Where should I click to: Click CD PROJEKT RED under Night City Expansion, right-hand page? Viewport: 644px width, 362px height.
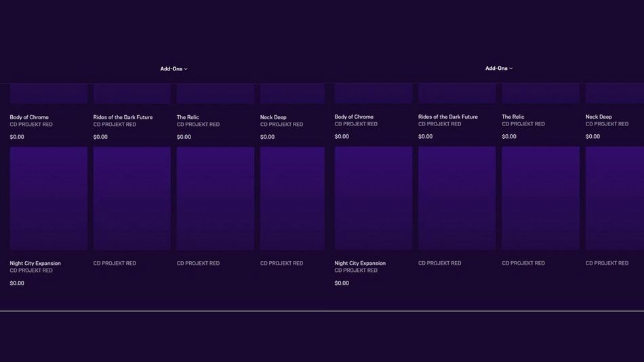pyautogui.click(x=356, y=270)
